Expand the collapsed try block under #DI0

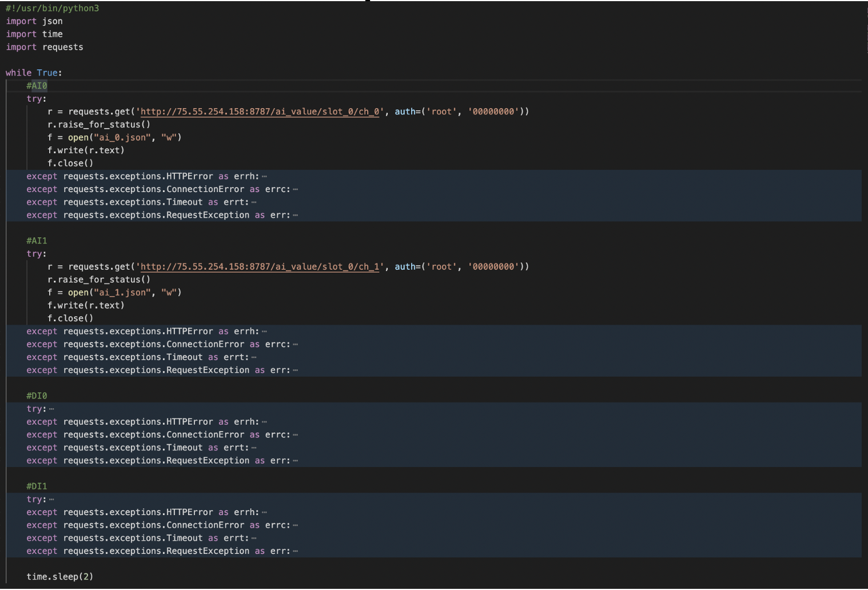point(51,409)
